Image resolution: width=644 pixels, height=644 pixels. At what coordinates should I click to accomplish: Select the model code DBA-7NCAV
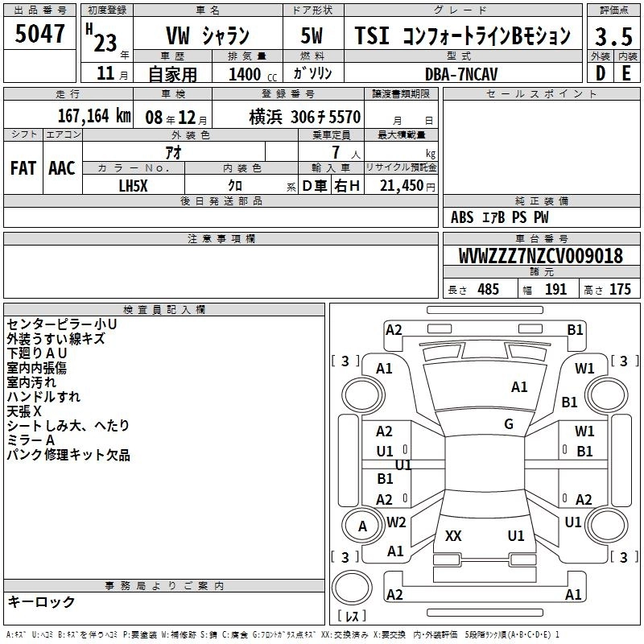click(461, 74)
